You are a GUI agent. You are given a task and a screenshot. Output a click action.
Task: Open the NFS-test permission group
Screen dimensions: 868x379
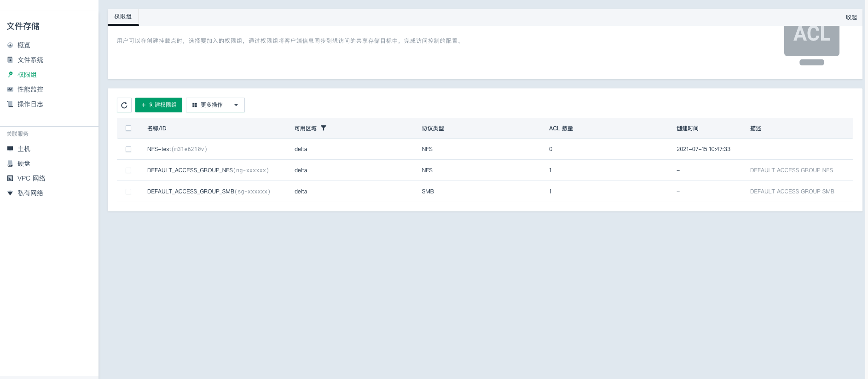coord(159,149)
